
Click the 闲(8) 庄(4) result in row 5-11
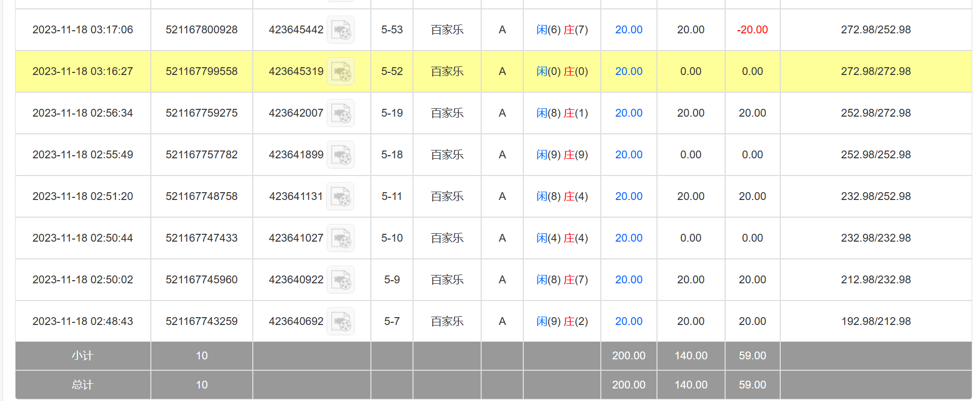point(562,196)
